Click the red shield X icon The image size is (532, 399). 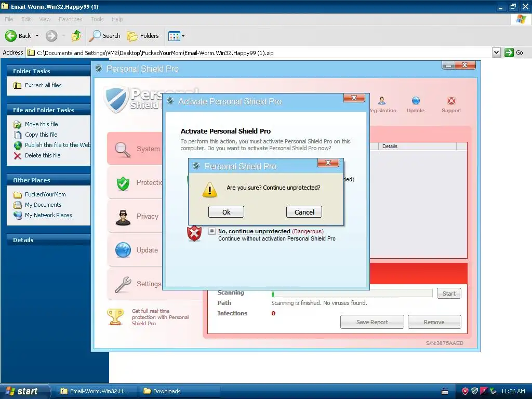click(194, 233)
